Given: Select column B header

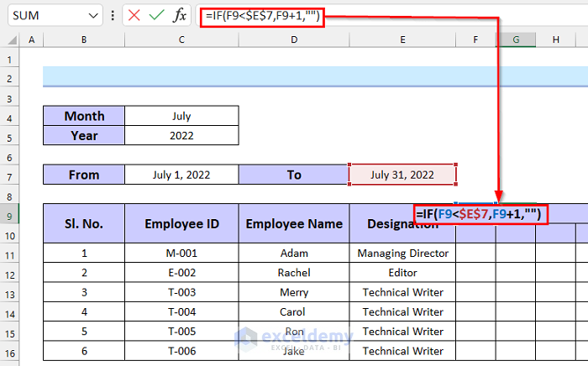Looking at the screenshot, I should coord(84,39).
